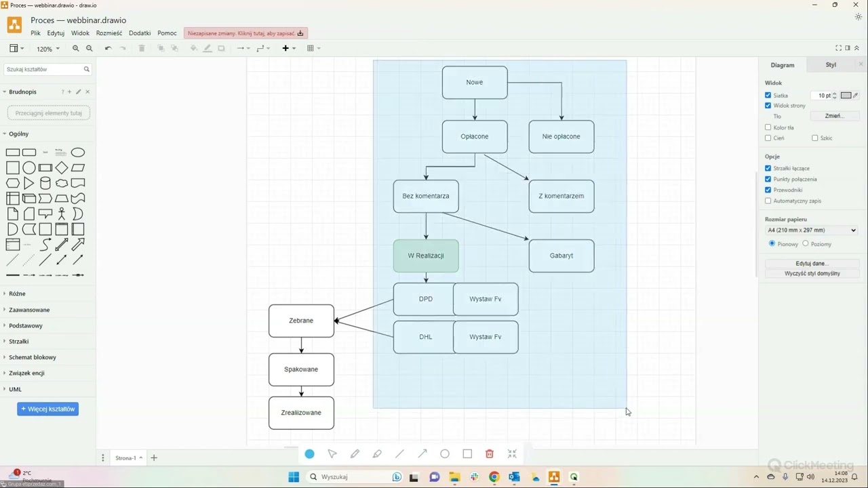
Task: Enable Automatyczny zapis checkbox
Action: [x=768, y=201]
